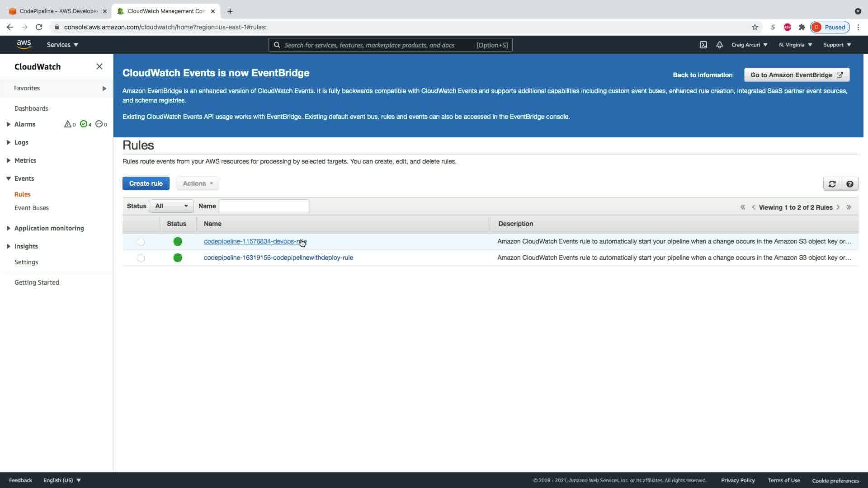The height and width of the screenshot is (488, 868).
Task: Expand the Alarms sidebar section
Action: pos(9,124)
